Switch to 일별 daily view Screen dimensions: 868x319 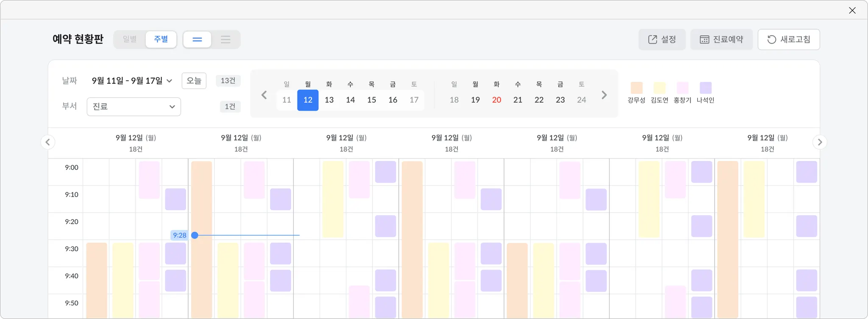click(x=130, y=39)
